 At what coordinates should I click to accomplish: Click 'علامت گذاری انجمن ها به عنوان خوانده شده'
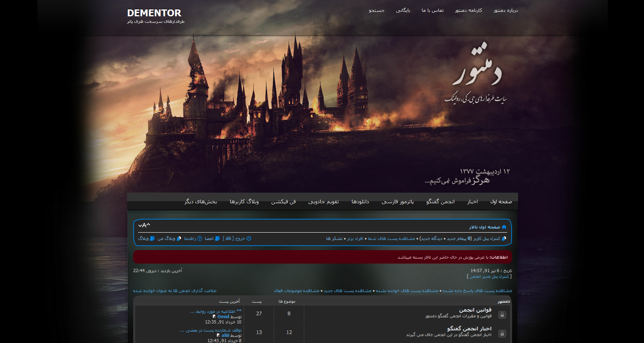coord(175,290)
